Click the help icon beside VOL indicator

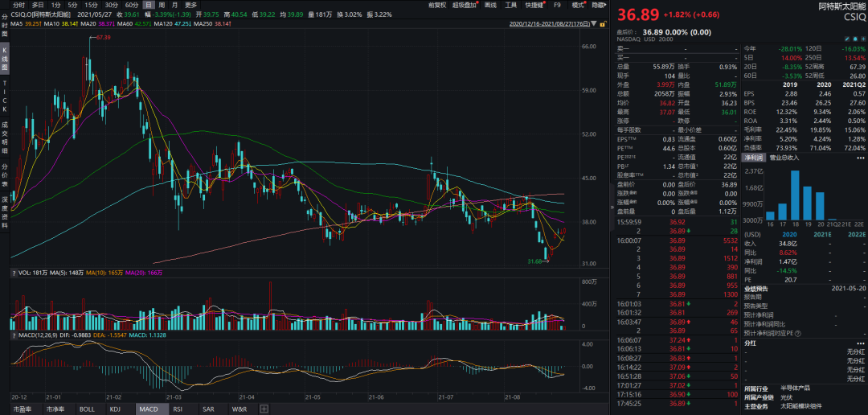14,273
